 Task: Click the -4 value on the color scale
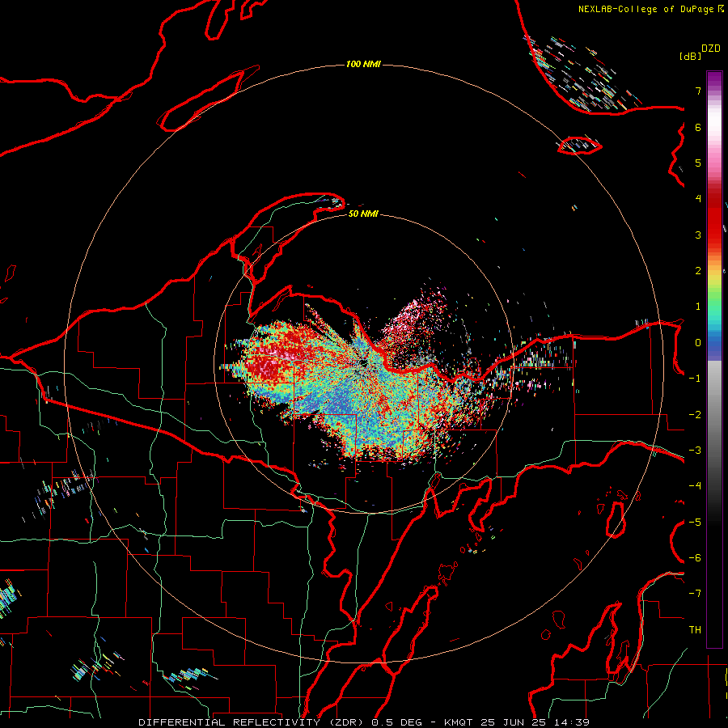click(695, 486)
